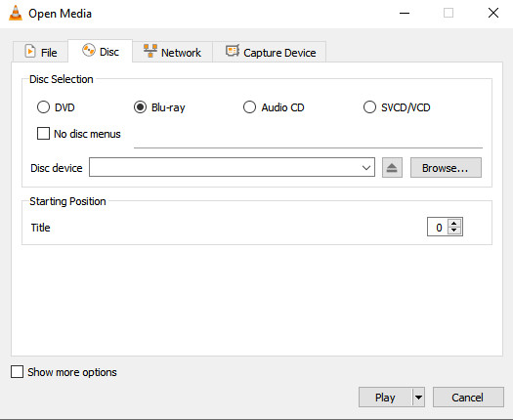
Task: Switch to the Network tab
Action: pyautogui.click(x=173, y=52)
